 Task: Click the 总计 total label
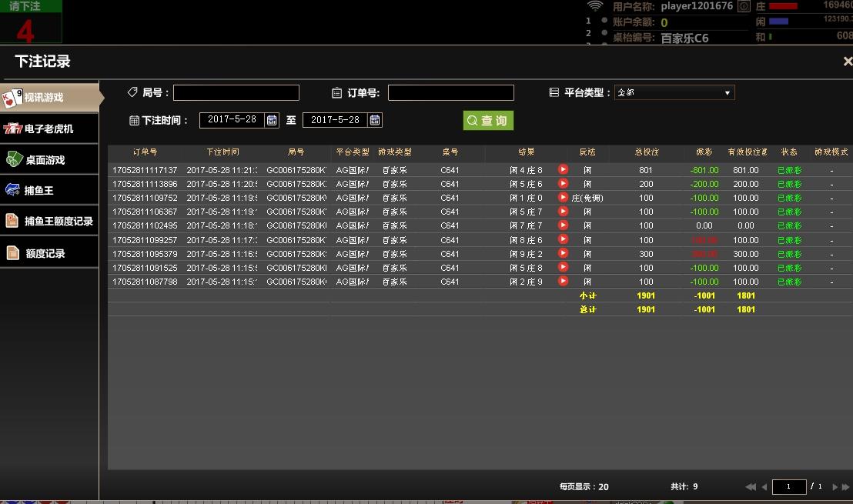coord(587,309)
